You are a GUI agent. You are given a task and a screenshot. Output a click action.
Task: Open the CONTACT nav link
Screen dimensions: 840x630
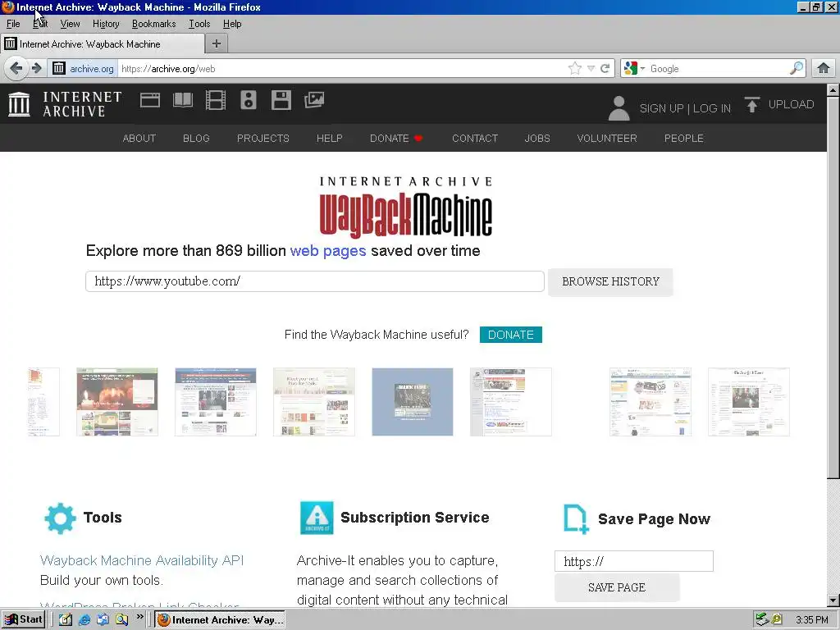click(475, 138)
